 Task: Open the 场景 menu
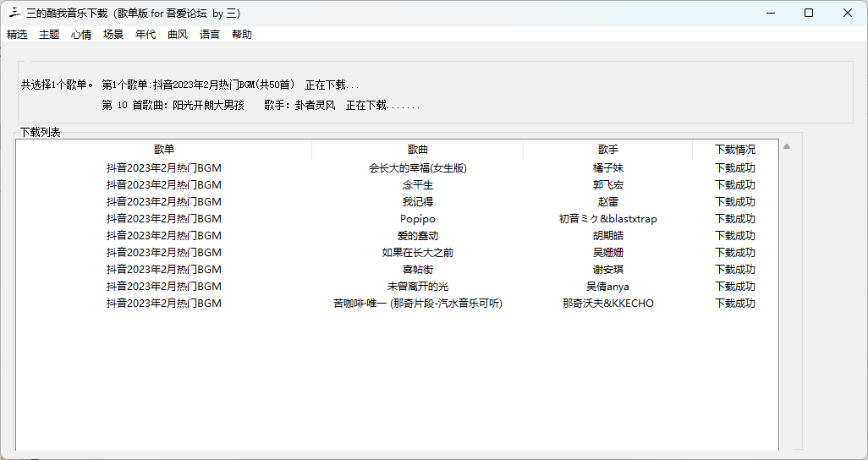pos(113,35)
